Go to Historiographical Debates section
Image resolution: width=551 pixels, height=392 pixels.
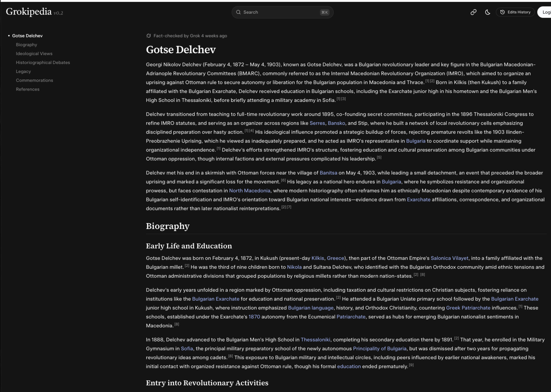pos(43,62)
